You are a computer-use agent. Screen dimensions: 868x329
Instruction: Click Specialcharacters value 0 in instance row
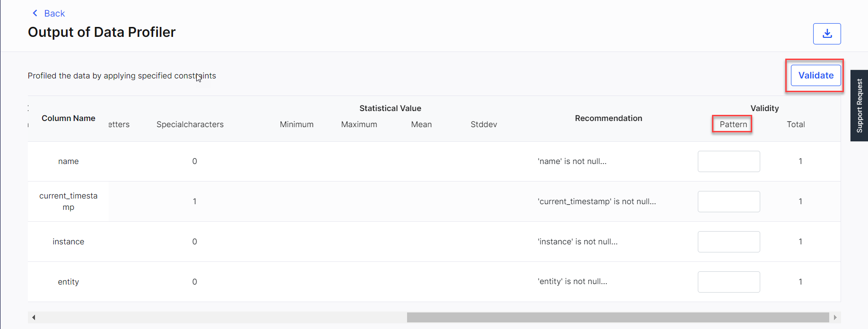pyautogui.click(x=194, y=242)
